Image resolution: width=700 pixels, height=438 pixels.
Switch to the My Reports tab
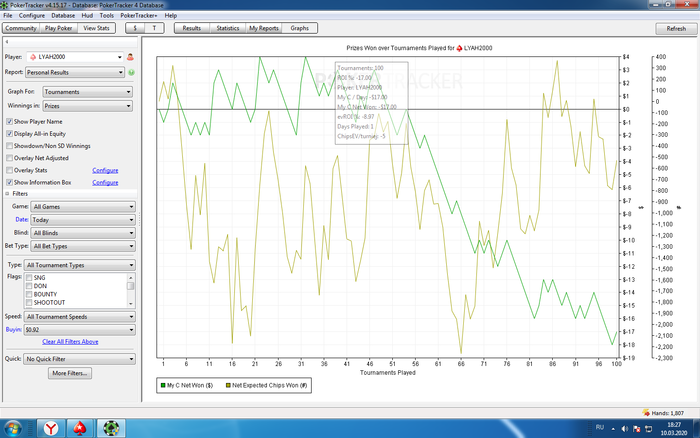coord(264,28)
